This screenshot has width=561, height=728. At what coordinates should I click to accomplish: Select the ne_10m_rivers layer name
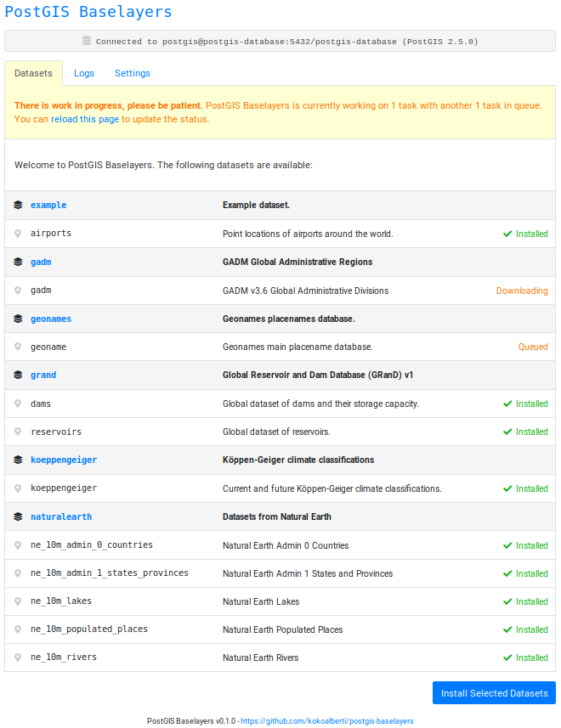[x=64, y=657]
